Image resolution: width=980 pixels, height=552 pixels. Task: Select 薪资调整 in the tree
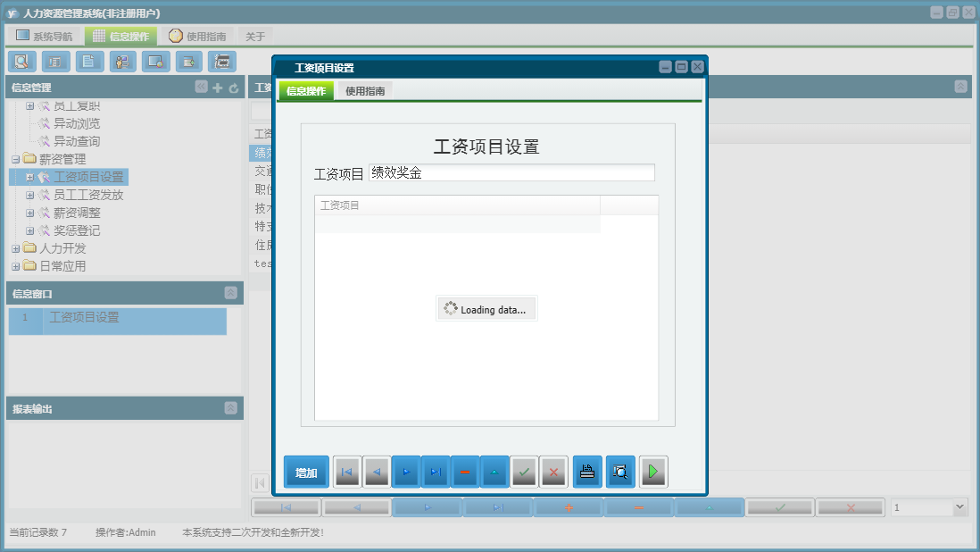77,213
